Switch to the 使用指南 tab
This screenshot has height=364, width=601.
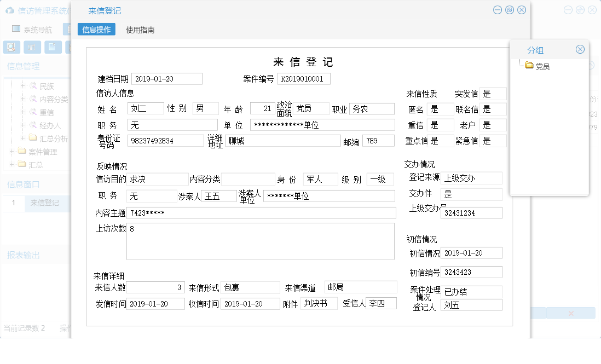(140, 30)
